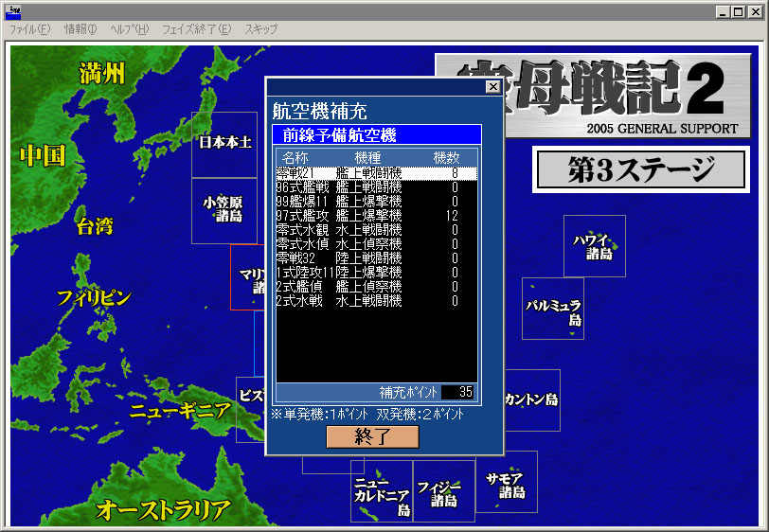Select the 零式水偵 row

click(x=376, y=244)
